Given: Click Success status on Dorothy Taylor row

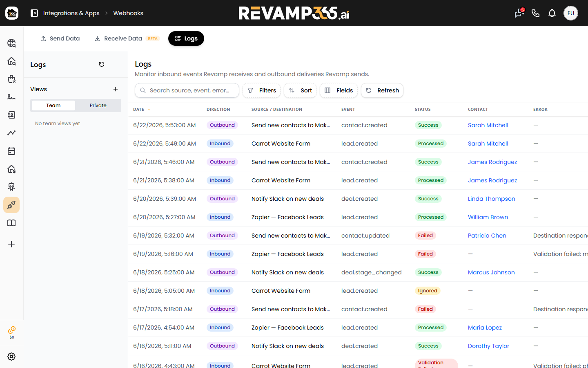Looking at the screenshot, I should click(x=428, y=346).
